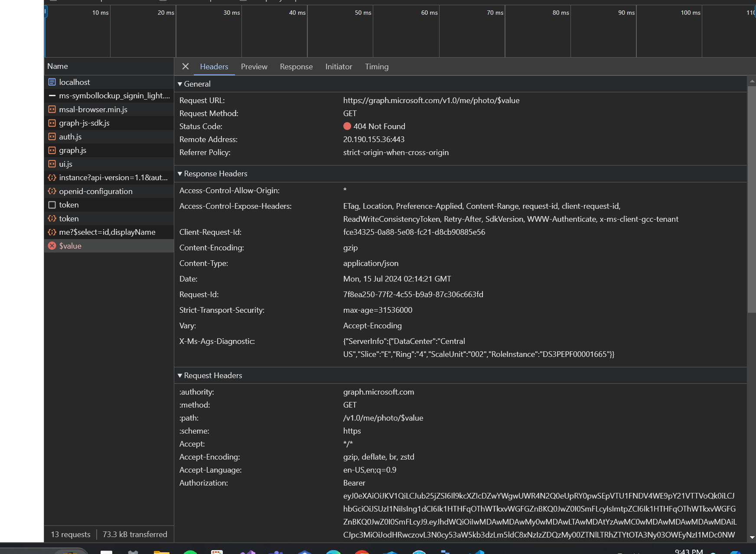
Task: Click the 100 ms timeline marker
Action: pyautogui.click(x=691, y=13)
